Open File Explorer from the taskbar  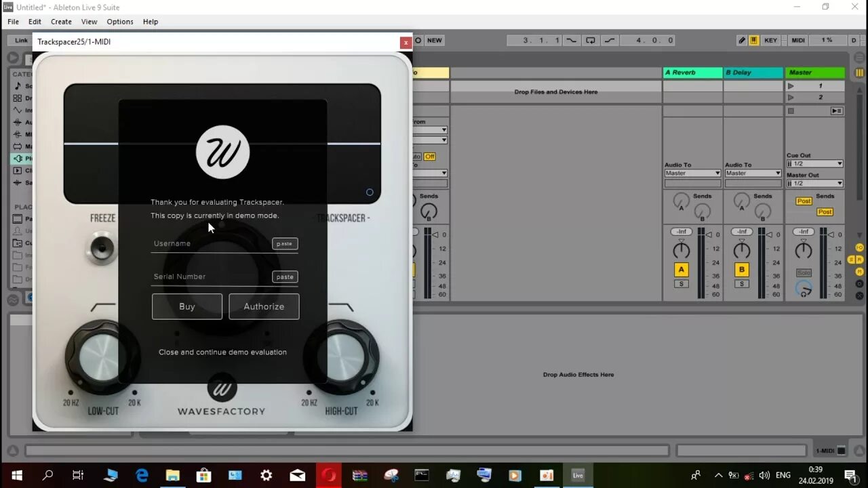172,475
